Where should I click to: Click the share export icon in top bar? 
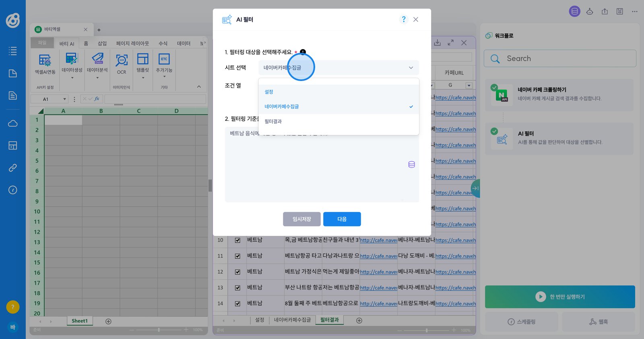605,11
